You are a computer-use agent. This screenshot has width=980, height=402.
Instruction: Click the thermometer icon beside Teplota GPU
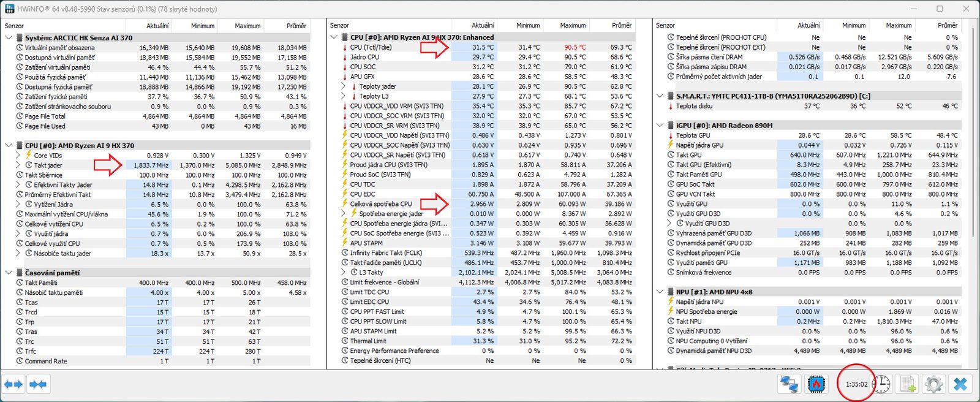(x=671, y=135)
